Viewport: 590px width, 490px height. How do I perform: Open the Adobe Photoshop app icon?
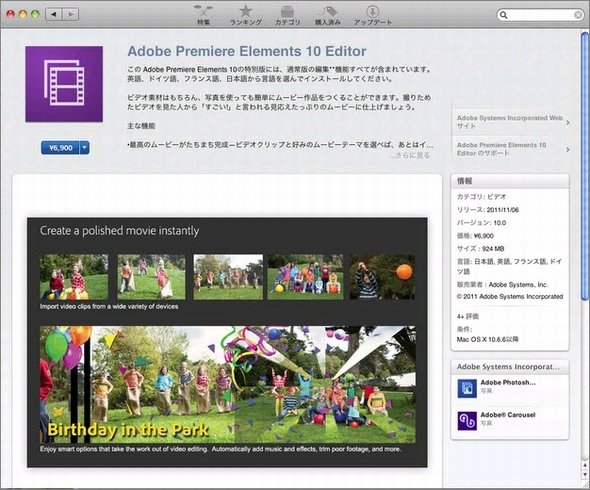coord(467,388)
